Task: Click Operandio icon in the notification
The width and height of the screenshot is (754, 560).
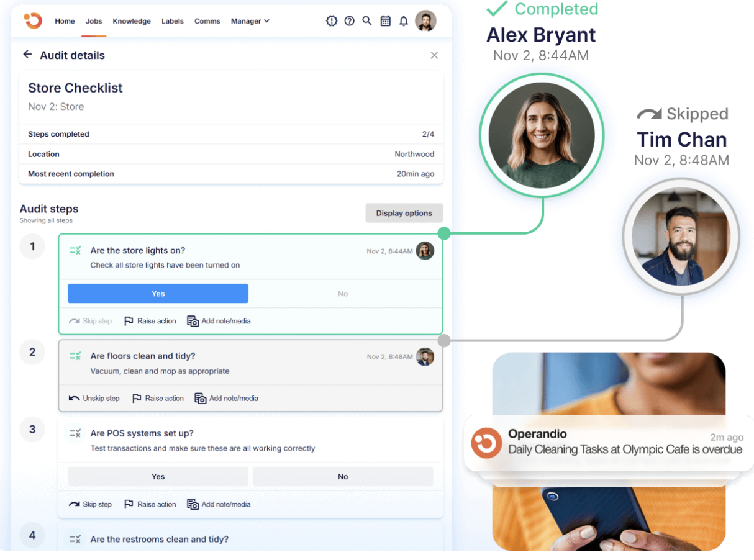Action: point(486,443)
